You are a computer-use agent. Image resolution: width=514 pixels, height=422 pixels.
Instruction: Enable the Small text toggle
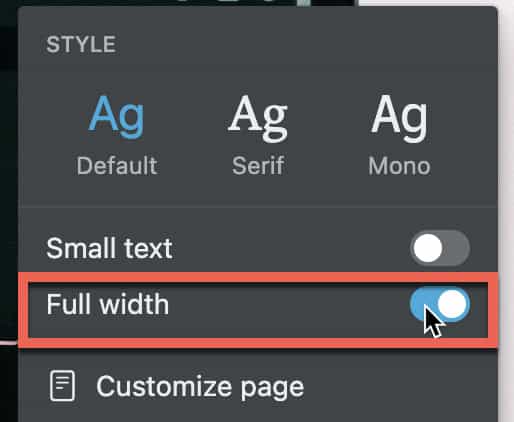pos(440,248)
